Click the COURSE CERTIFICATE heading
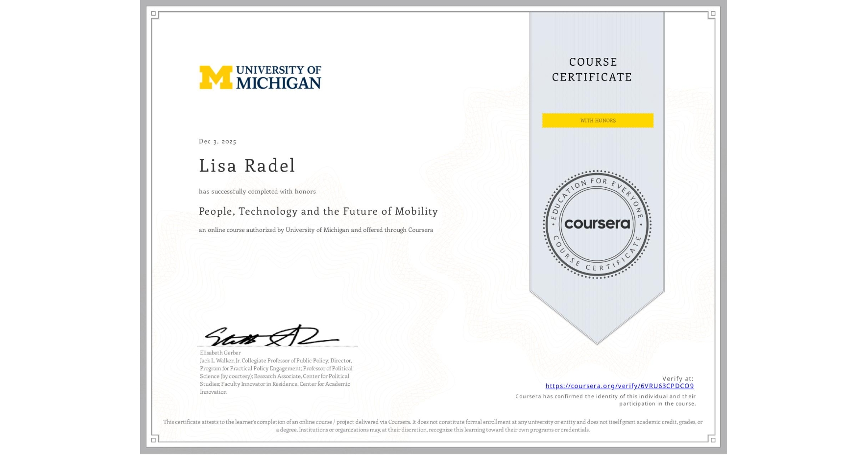The width and height of the screenshot is (868, 455). click(x=592, y=69)
